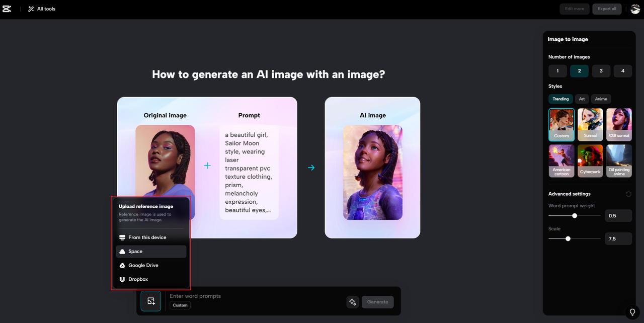Click the Space cloud icon
Image resolution: width=644 pixels, height=323 pixels.
pyautogui.click(x=122, y=252)
